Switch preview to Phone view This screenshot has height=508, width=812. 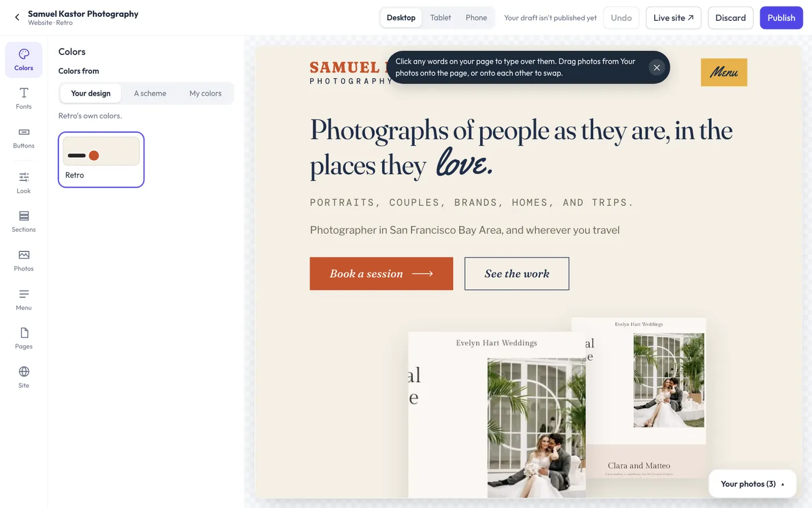476,17
